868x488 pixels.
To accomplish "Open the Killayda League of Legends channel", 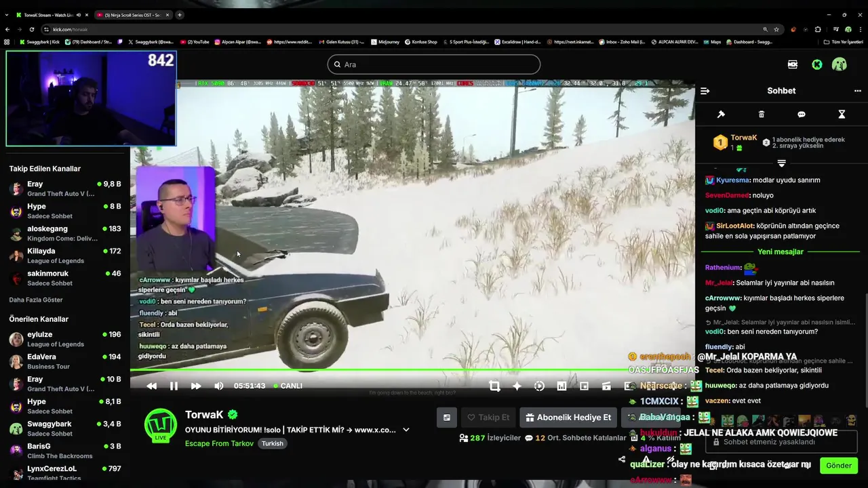I will [x=65, y=256].
